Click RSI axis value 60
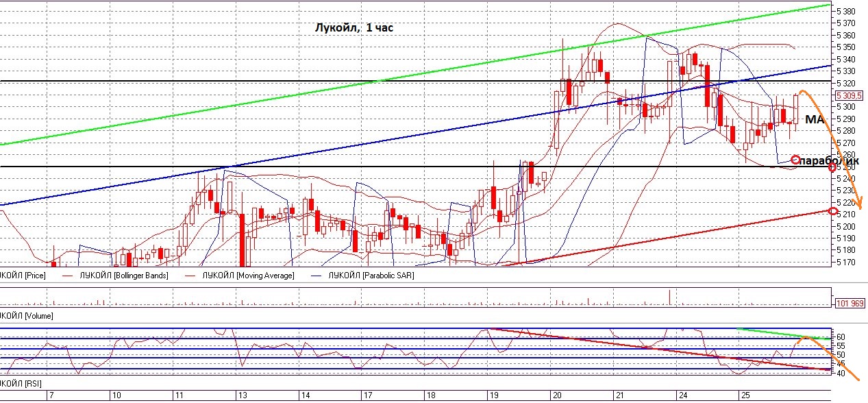Screen dimensions: 868x403 click(x=841, y=337)
